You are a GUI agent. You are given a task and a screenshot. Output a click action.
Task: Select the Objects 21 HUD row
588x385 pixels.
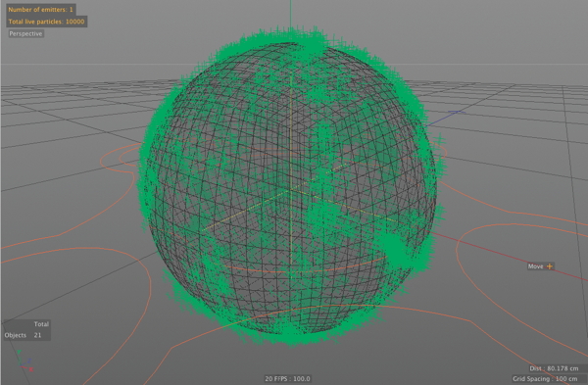pos(23,335)
